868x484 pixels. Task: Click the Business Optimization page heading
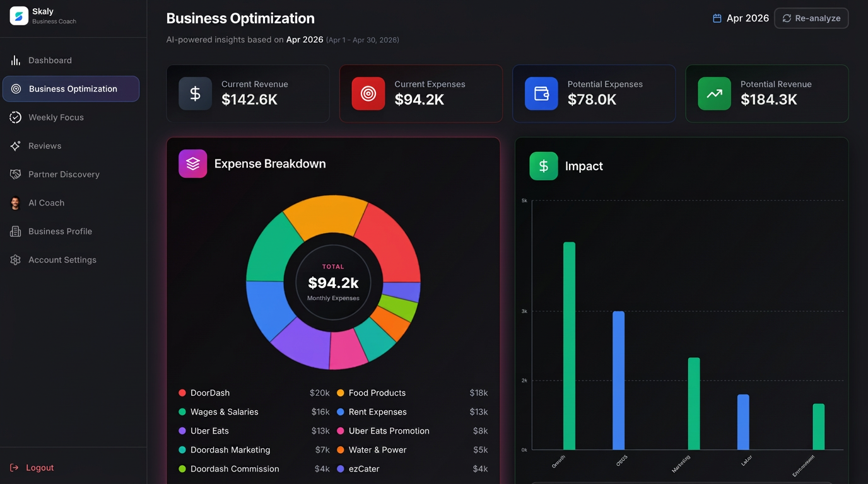pyautogui.click(x=240, y=18)
